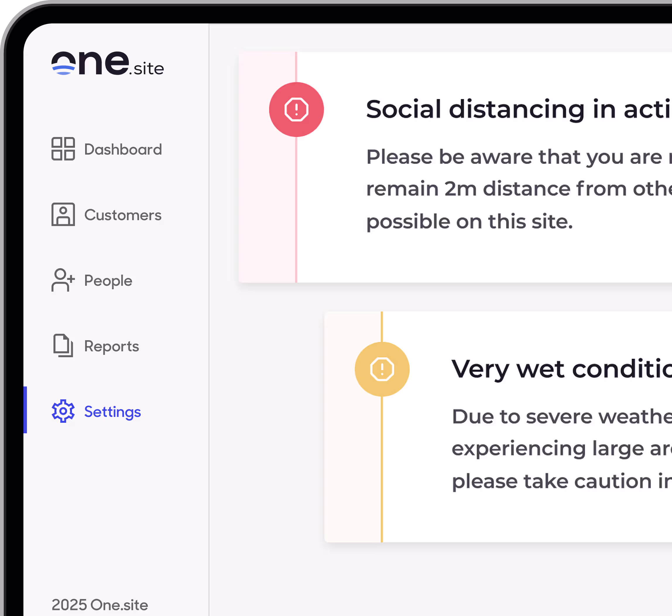Open the Dashboard menu item
This screenshot has height=616, width=672.
point(123,149)
